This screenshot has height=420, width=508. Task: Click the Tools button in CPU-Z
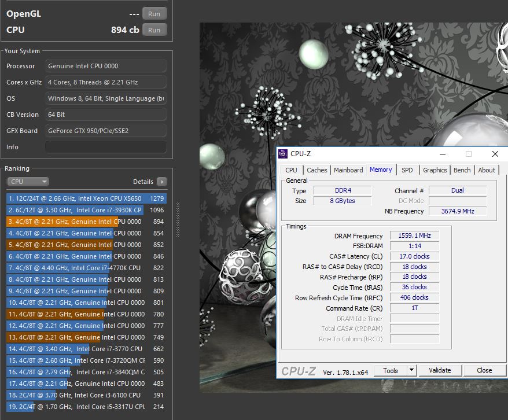pos(391,370)
